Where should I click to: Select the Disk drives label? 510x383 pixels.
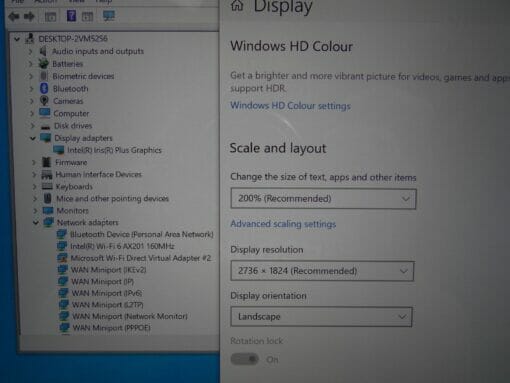point(73,126)
